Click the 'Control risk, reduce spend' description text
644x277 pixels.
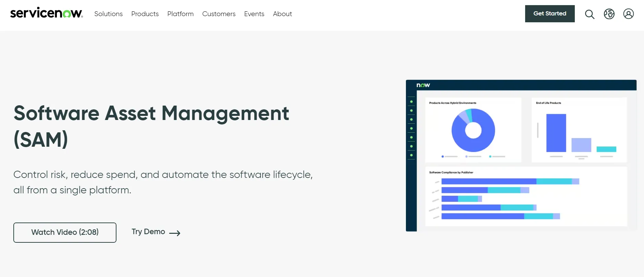tap(163, 182)
